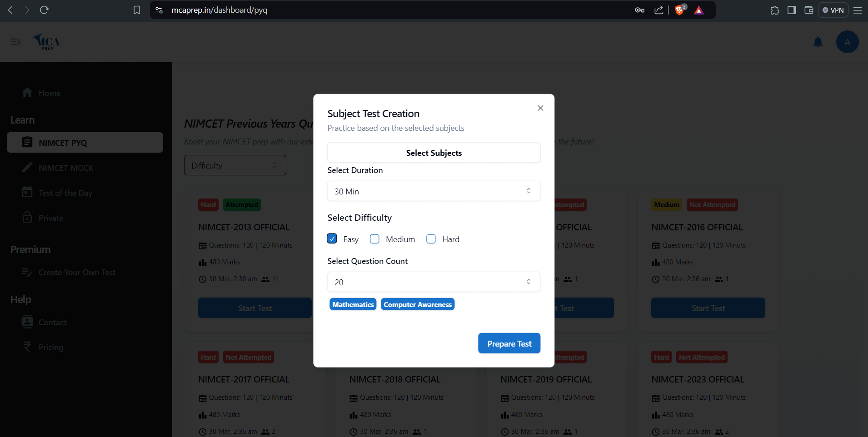Go to Home in sidebar
This screenshot has width=868, height=437.
coord(50,93)
